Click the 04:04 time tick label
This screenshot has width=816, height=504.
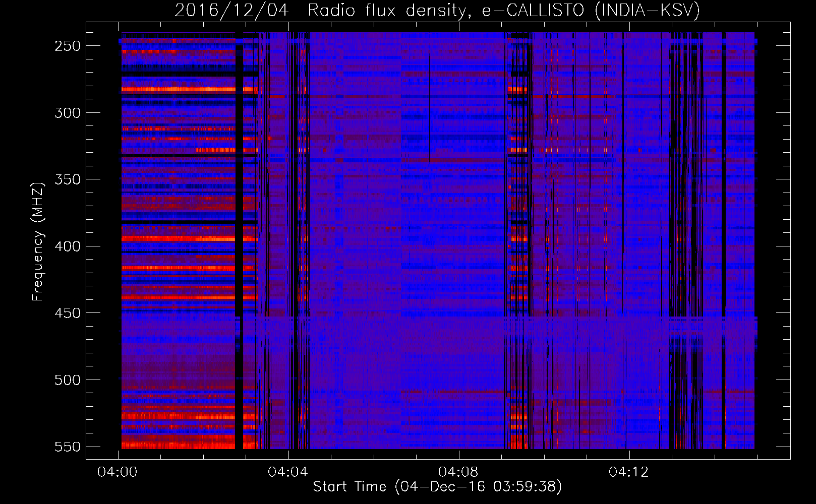pyautogui.click(x=288, y=472)
